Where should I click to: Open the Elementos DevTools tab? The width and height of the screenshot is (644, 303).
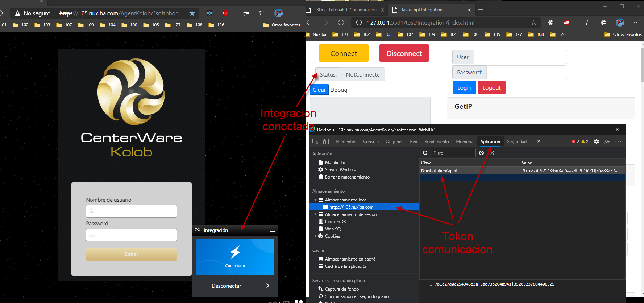pos(346,142)
